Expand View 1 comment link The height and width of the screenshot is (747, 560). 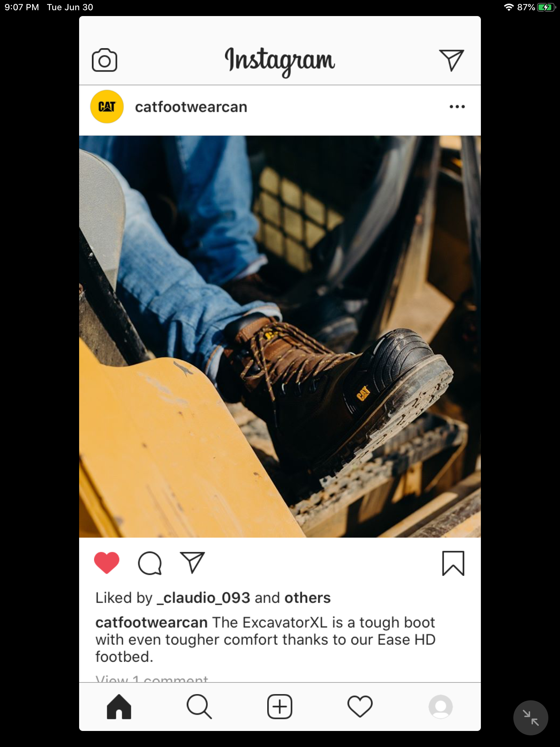(x=152, y=679)
